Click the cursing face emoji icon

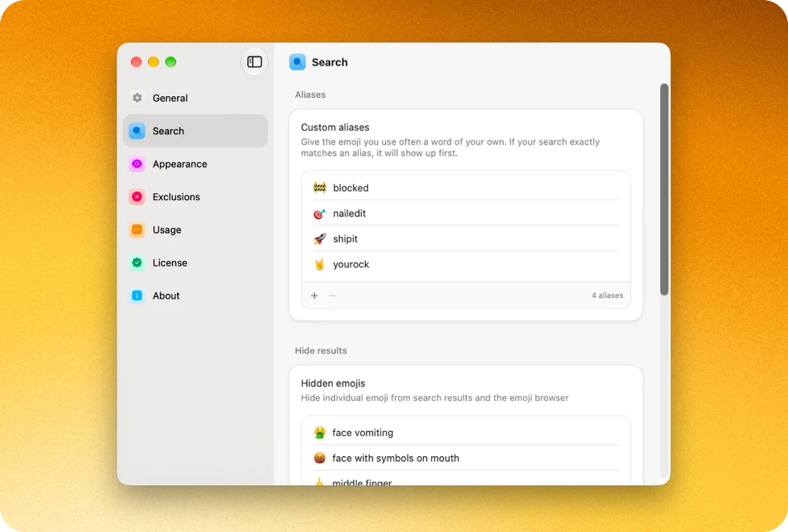click(320, 459)
